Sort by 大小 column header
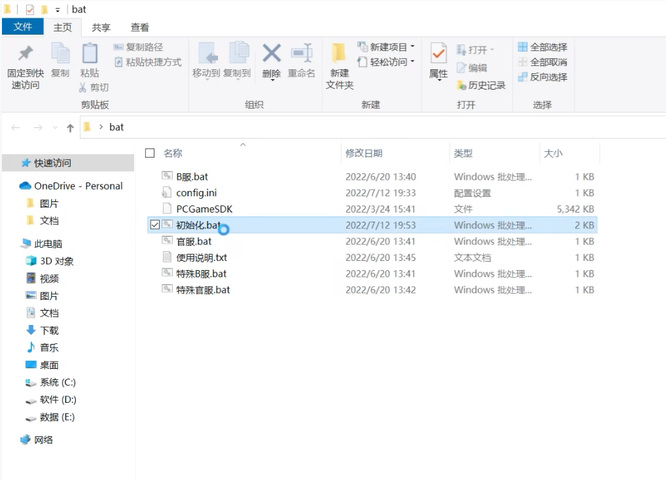Image resolution: width=666 pixels, height=480 pixels. click(553, 153)
